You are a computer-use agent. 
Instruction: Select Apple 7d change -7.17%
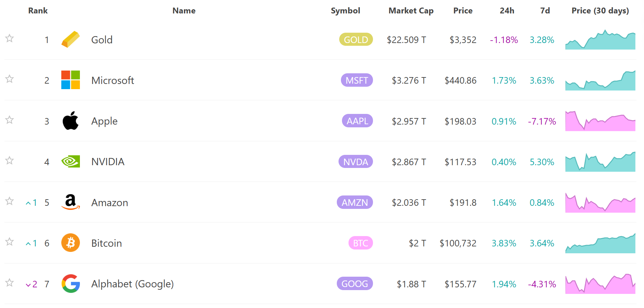[x=542, y=121]
